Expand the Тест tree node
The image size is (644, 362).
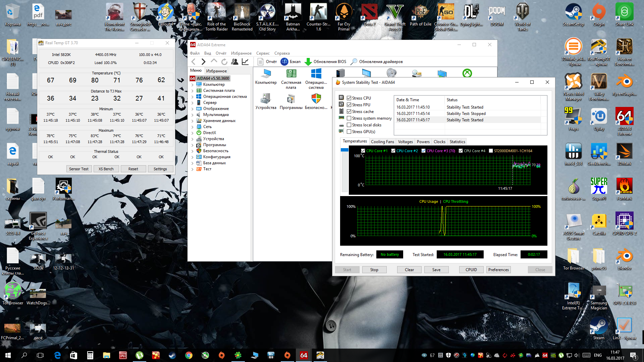(x=193, y=169)
